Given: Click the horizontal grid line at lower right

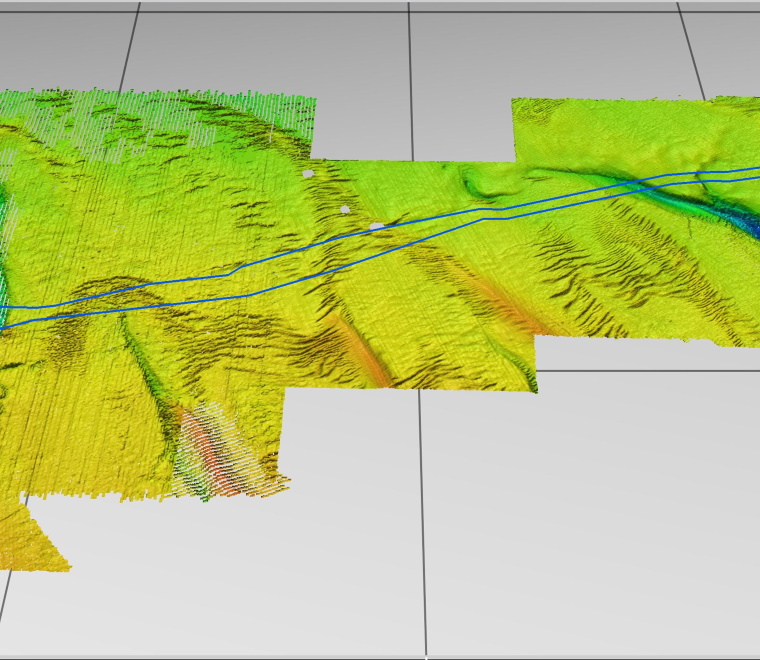Looking at the screenshot, I should 650,370.
